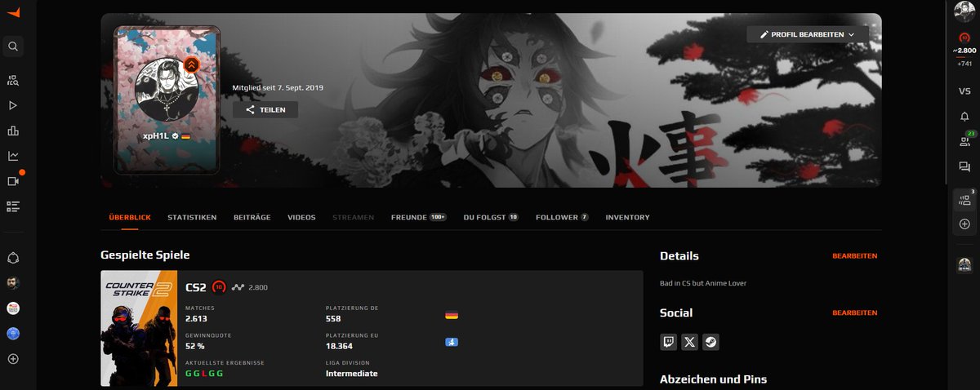Screen dimensions: 980x390
Task: Click the play triangle icon in sidebar
Action: (13, 105)
